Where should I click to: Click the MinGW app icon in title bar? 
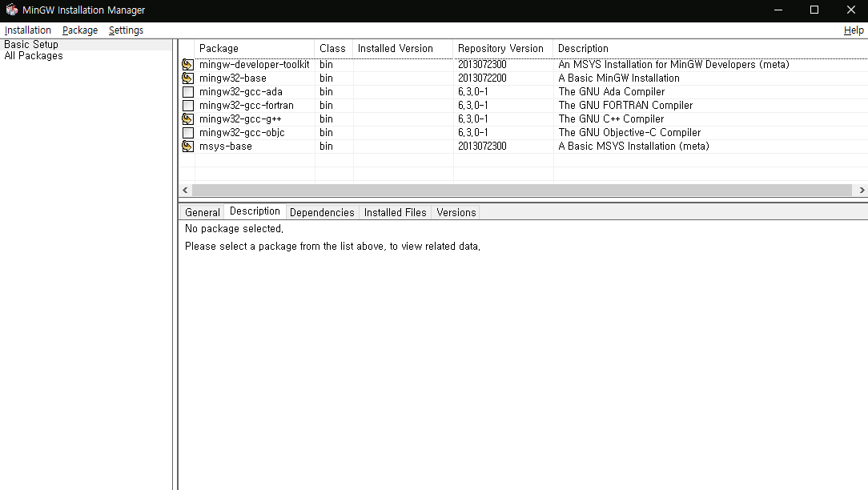[x=12, y=10]
